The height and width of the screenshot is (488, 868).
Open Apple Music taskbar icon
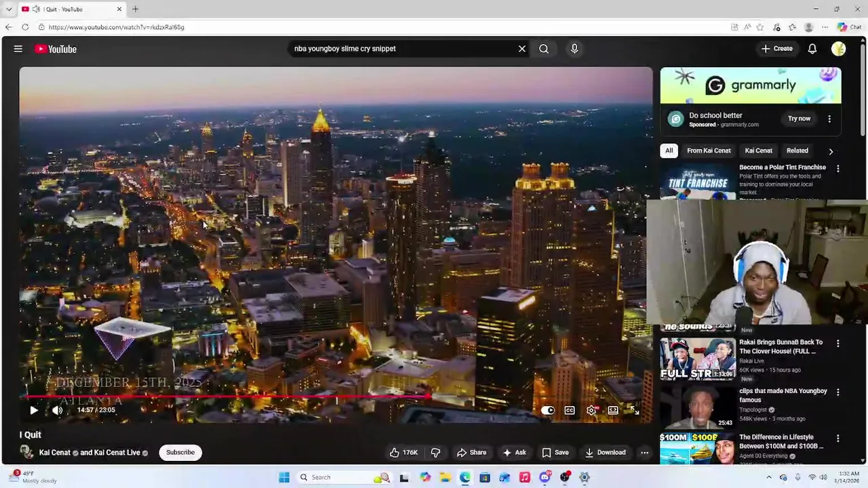[524, 477]
